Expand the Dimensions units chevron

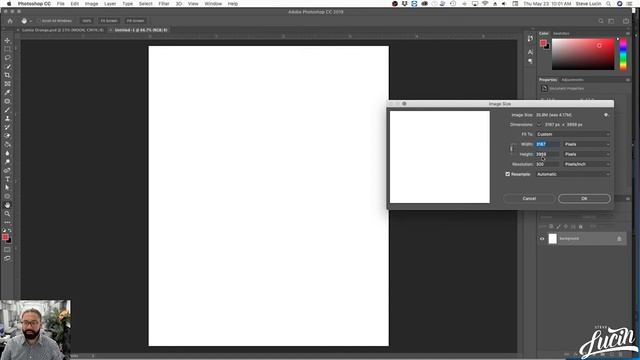(x=539, y=124)
